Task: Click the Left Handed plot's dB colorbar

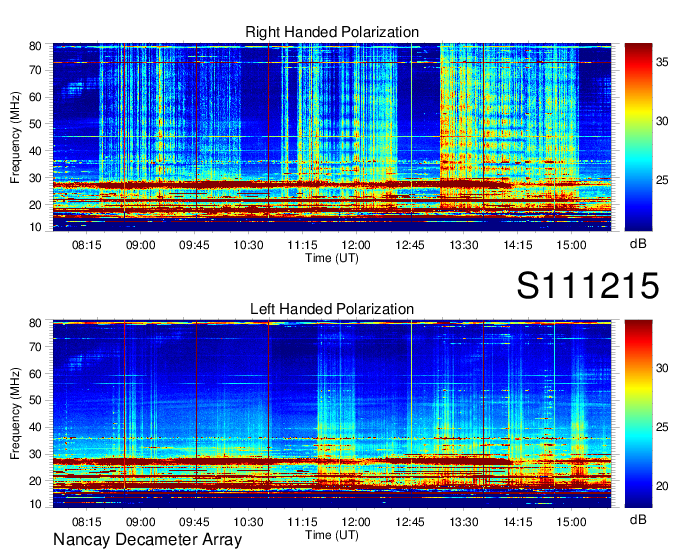Action: [638, 414]
